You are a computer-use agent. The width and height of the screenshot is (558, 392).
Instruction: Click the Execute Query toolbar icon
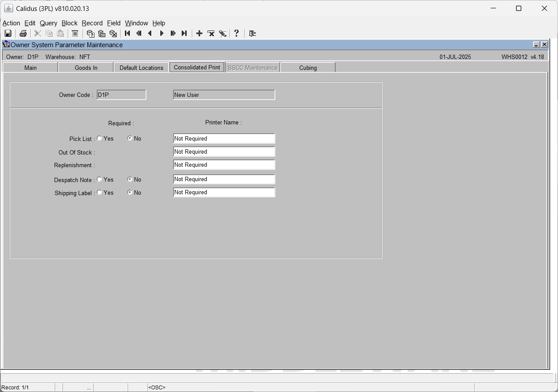[x=102, y=33]
